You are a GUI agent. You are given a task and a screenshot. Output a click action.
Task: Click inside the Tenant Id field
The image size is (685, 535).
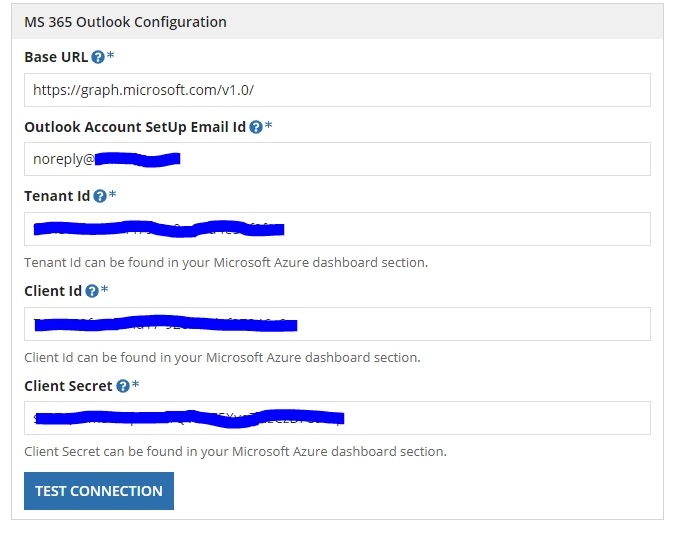pos(337,229)
